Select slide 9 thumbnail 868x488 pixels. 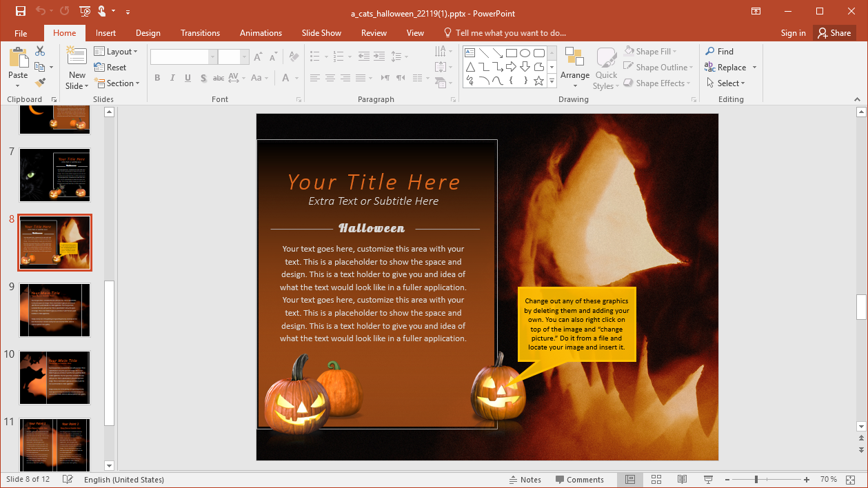point(54,309)
